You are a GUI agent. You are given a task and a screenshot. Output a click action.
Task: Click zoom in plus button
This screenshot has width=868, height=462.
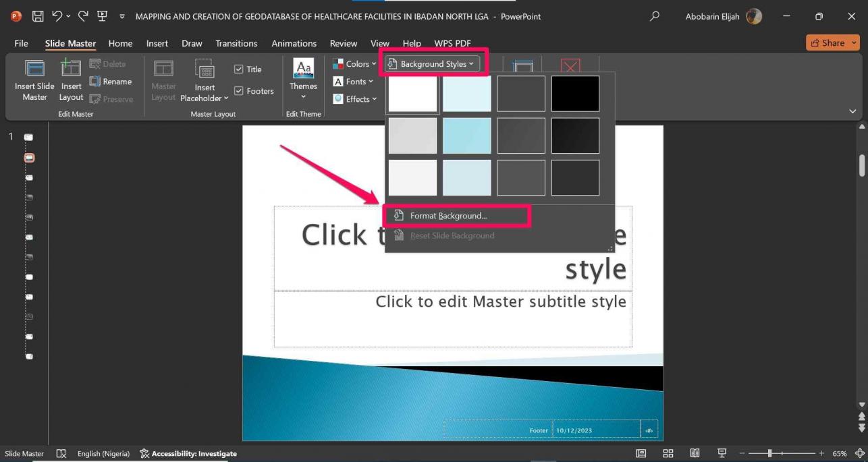(821, 454)
